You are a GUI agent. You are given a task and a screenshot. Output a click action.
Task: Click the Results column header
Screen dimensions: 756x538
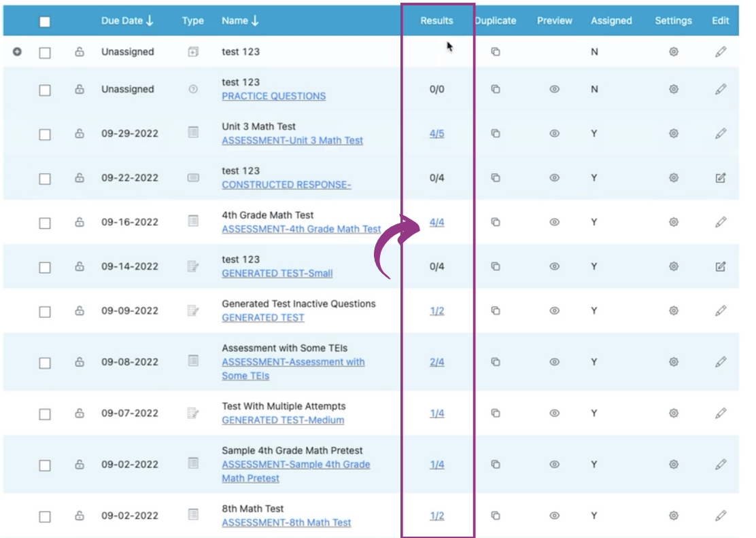click(436, 20)
